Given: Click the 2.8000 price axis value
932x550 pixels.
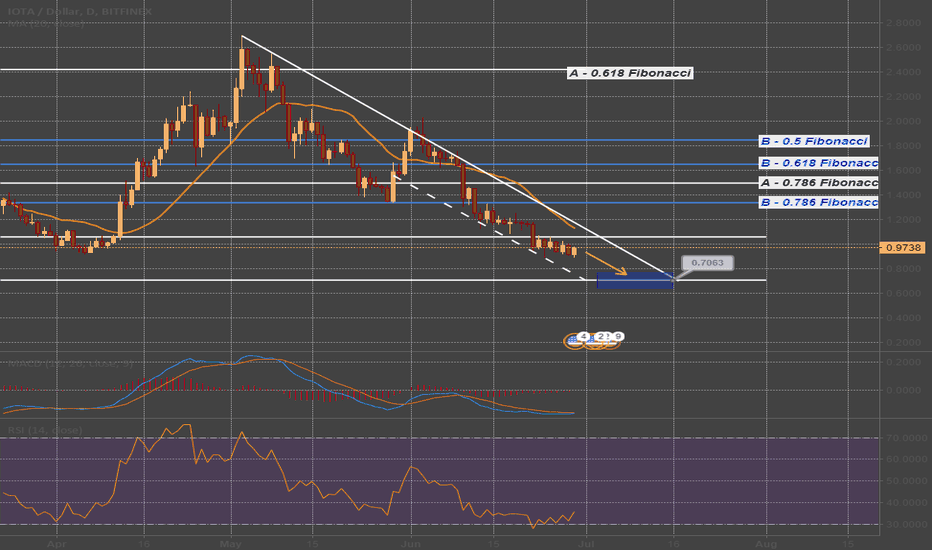Looking at the screenshot, I should [903, 23].
